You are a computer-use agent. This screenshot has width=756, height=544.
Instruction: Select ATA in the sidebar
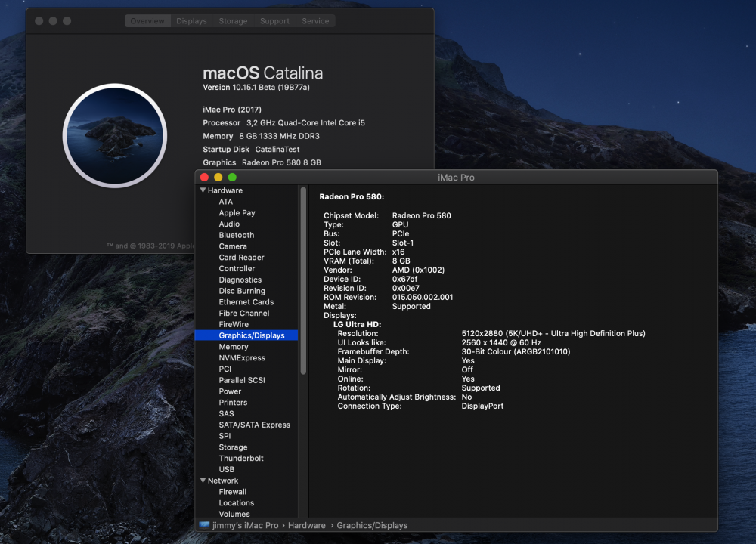(x=225, y=202)
